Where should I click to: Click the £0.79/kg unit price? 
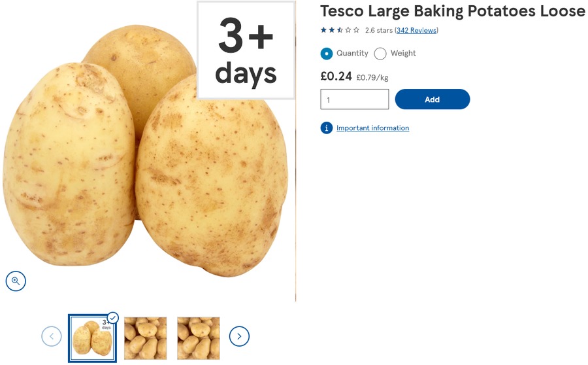tap(372, 78)
